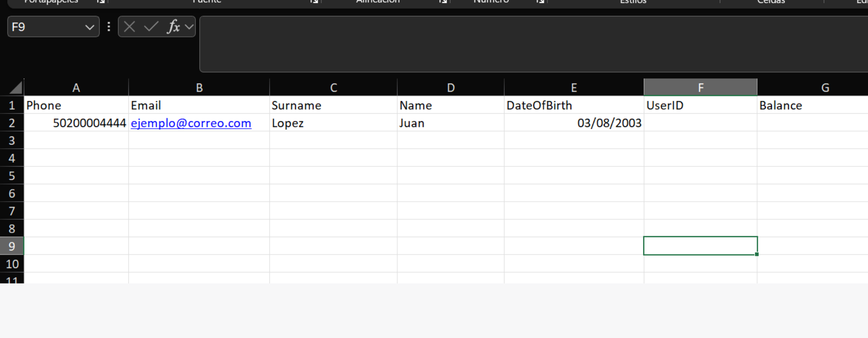
Task: Click the three-dot handle beside Name Box
Action: [108, 27]
